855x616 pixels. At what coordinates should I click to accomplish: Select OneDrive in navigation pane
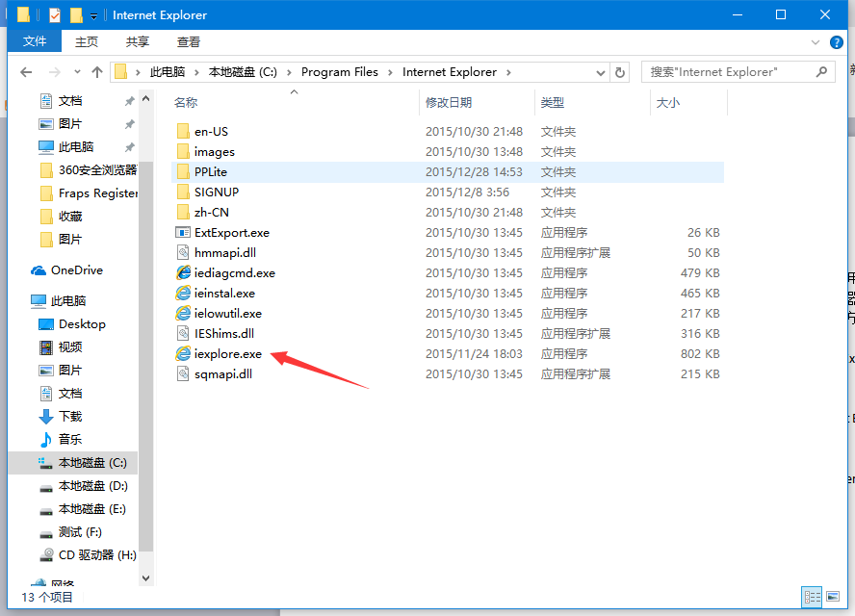click(x=77, y=269)
